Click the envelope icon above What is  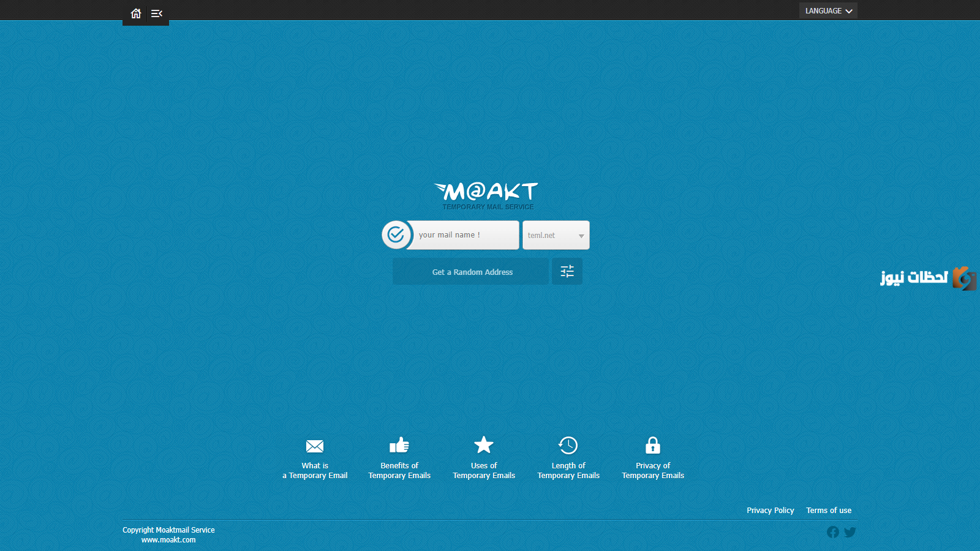[315, 446]
